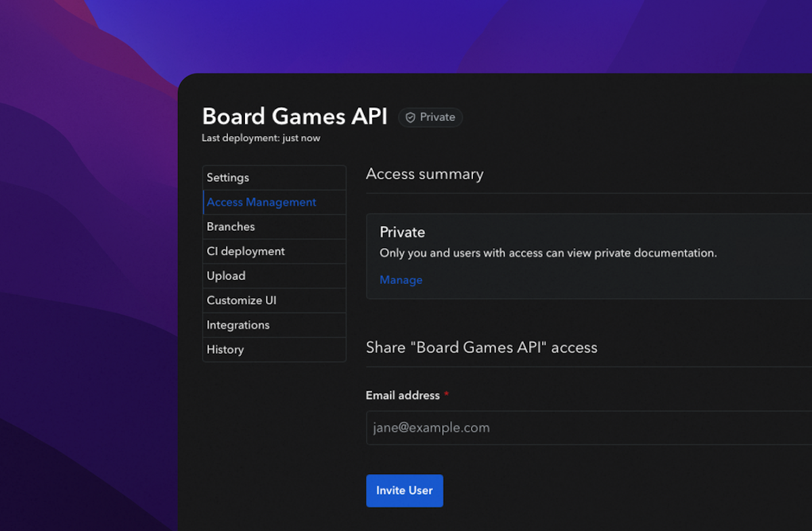Open the History section
The image size is (812, 531).
[x=225, y=349]
